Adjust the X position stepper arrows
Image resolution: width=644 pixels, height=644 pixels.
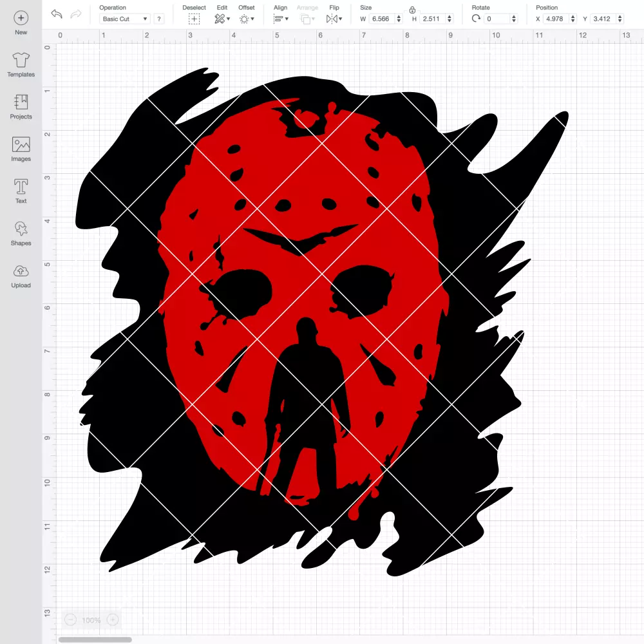573,19
